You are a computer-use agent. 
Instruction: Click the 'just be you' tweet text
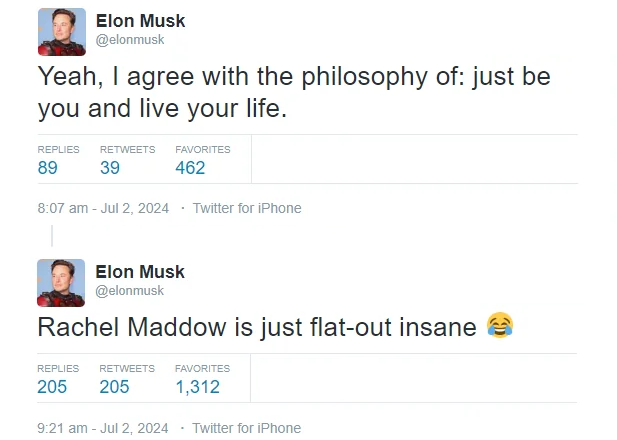294,92
